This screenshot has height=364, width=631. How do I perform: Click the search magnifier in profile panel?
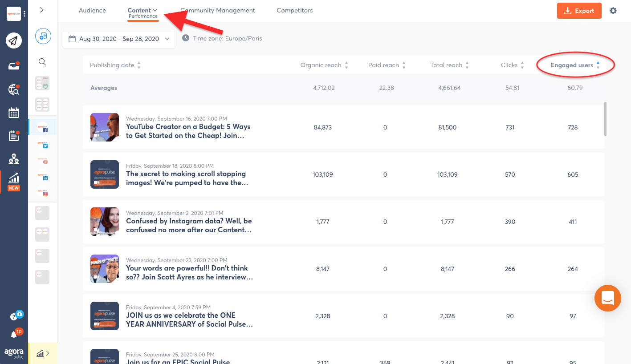pos(42,62)
